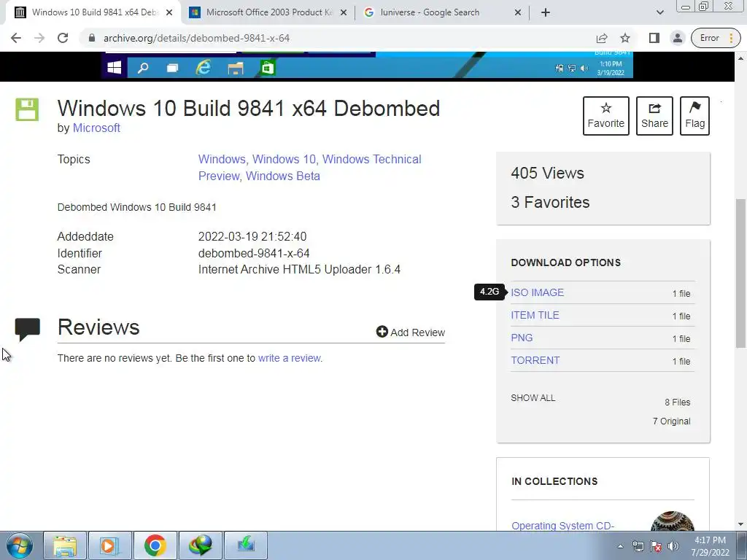747x560 pixels.
Task: Open the Operating System CD collection link
Action: pyautogui.click(x=562, y=526)
